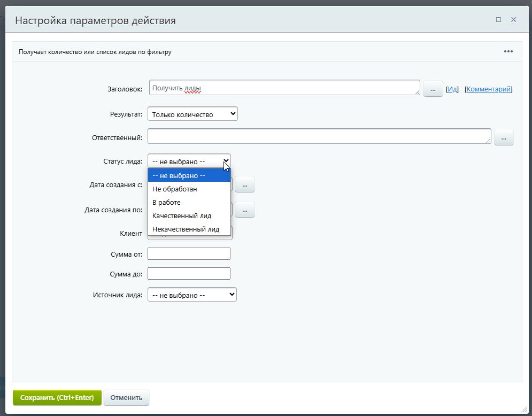Click the Отменить button
The image size is (532, 416).
click(126, 397)
